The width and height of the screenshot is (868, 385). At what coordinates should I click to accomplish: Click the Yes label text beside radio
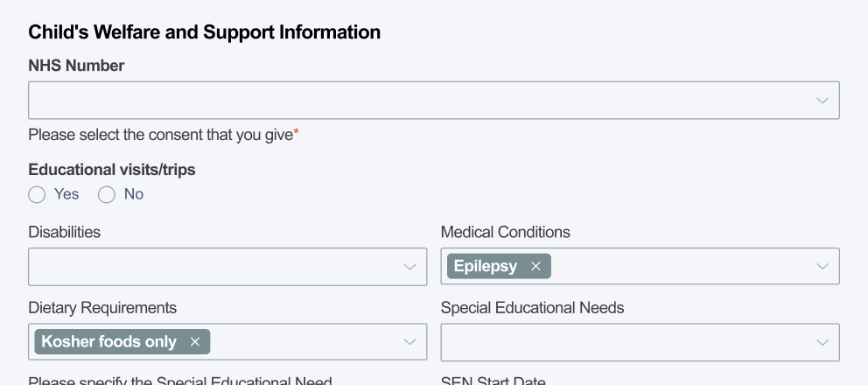pyautogui.click(x=66, y=194)
